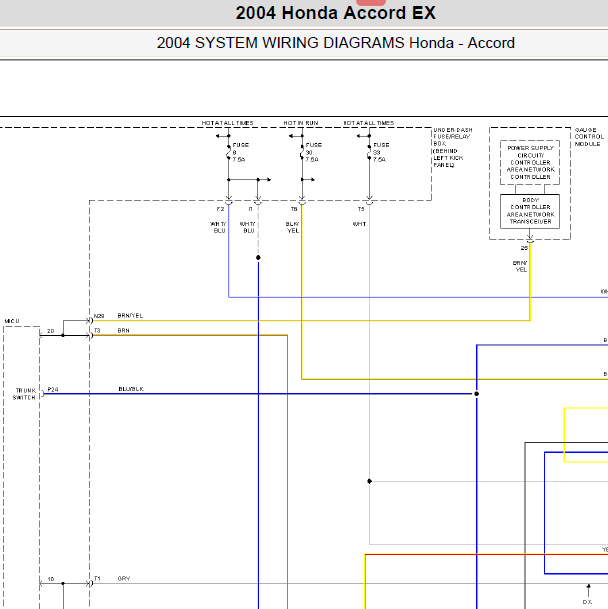Click 'BRN/YEL' label below gauge control module
Screen dimensions: 608x609
[x=520, y=266]
